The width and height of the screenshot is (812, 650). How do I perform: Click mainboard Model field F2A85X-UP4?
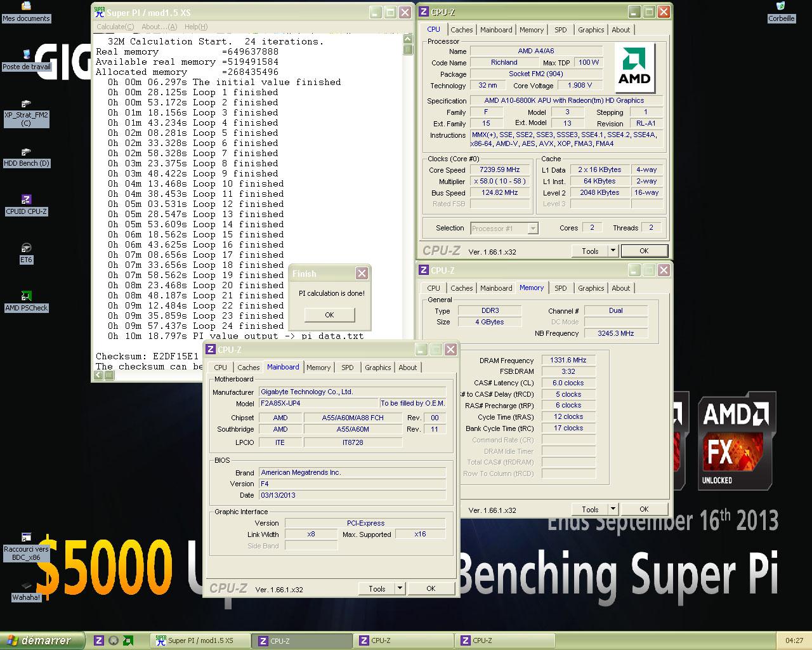[318, 403]
